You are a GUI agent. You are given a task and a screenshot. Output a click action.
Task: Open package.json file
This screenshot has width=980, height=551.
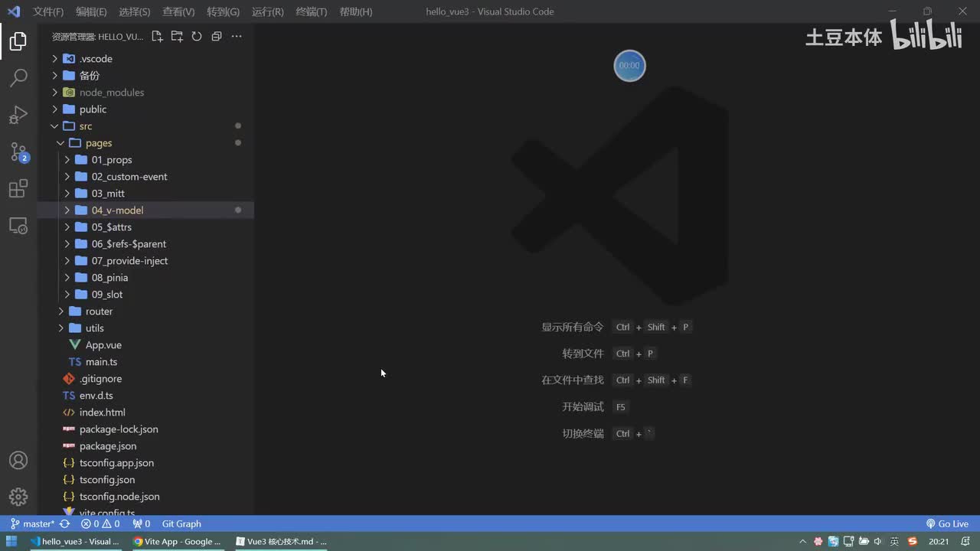pyautogui.click(x=145, y=446)
